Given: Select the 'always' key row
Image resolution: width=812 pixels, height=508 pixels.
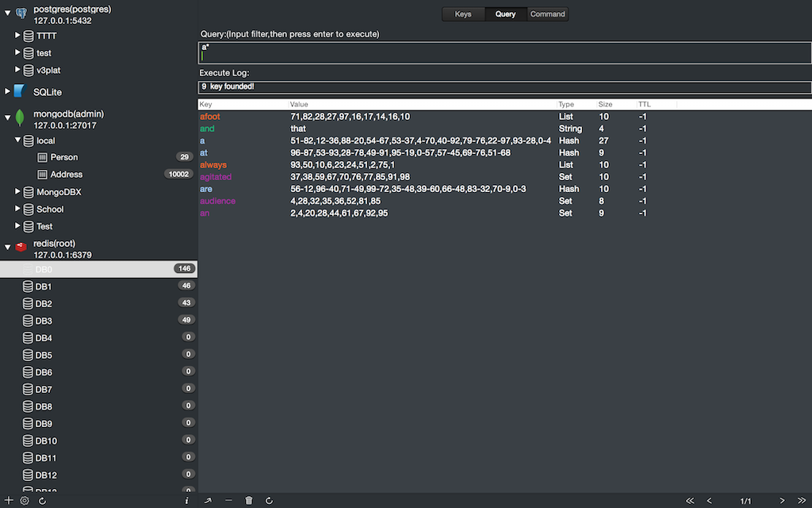Looking at the screenshot, I should (x=213, y=165).
